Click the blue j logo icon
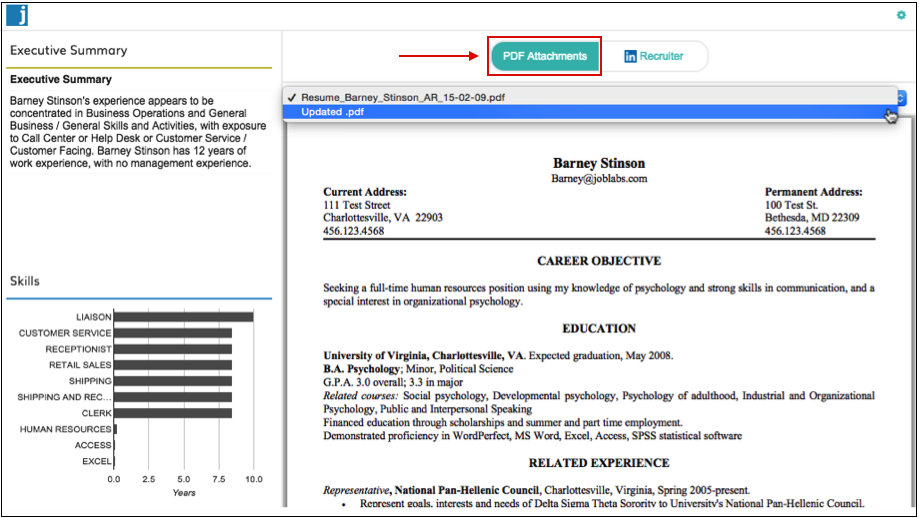 [x=17, y=15]
